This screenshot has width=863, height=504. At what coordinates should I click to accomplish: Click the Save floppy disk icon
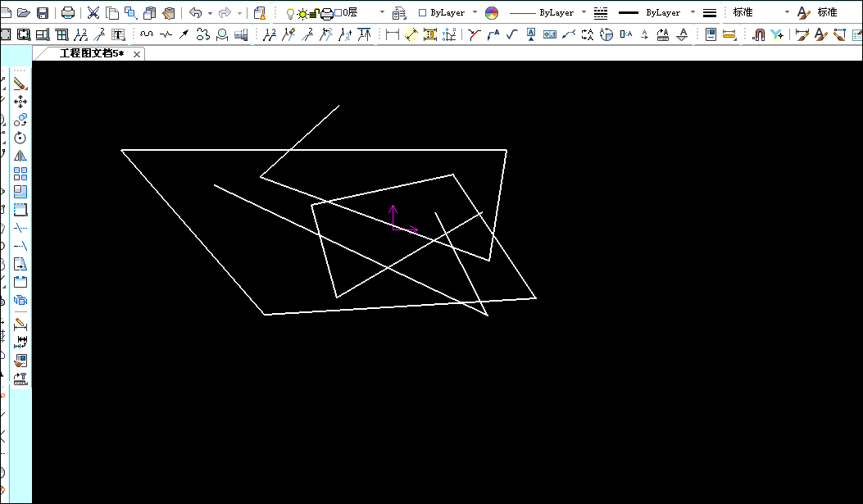click(x=43, y=13)
